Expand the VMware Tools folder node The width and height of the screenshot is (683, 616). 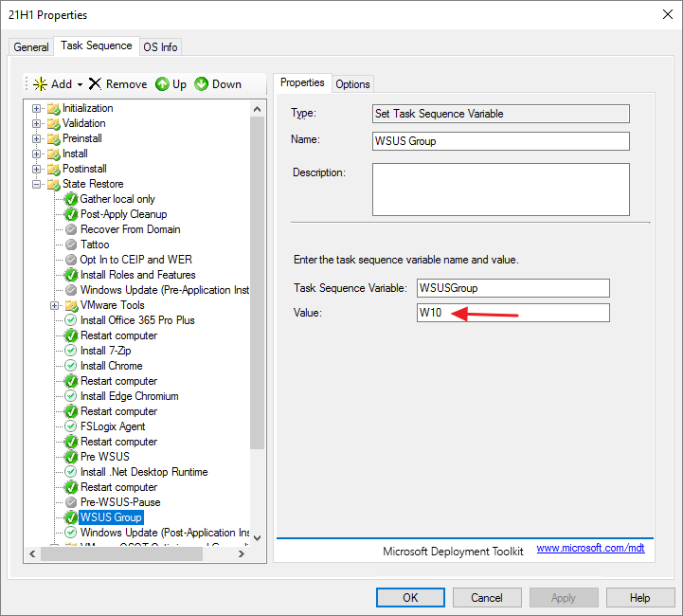point(55,305)
